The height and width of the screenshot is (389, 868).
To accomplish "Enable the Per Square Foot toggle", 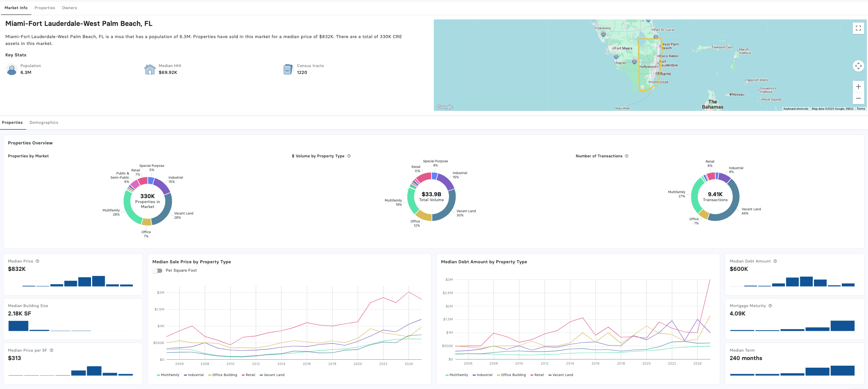I will point(157,271).
